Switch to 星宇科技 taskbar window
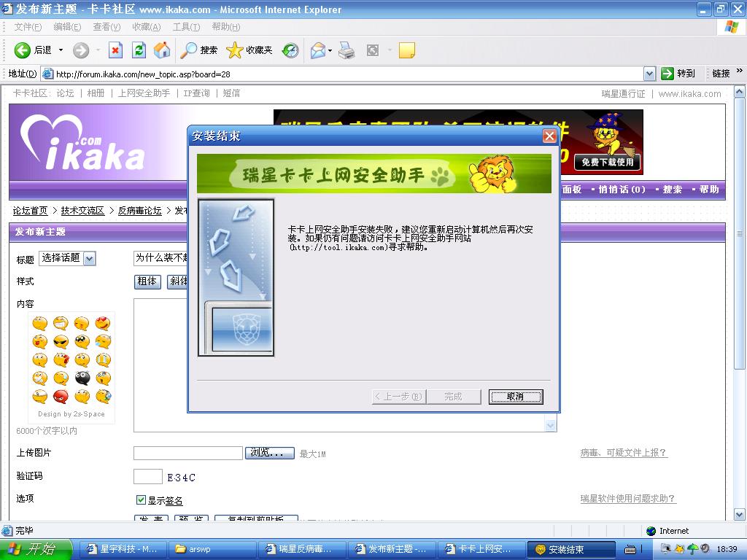Screen dimensions: 747x560 pos(124,550)
